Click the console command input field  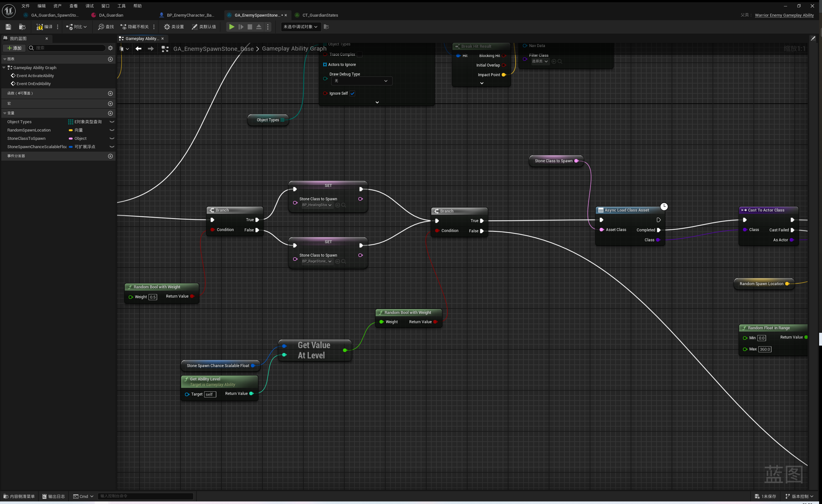coord(146,496)
